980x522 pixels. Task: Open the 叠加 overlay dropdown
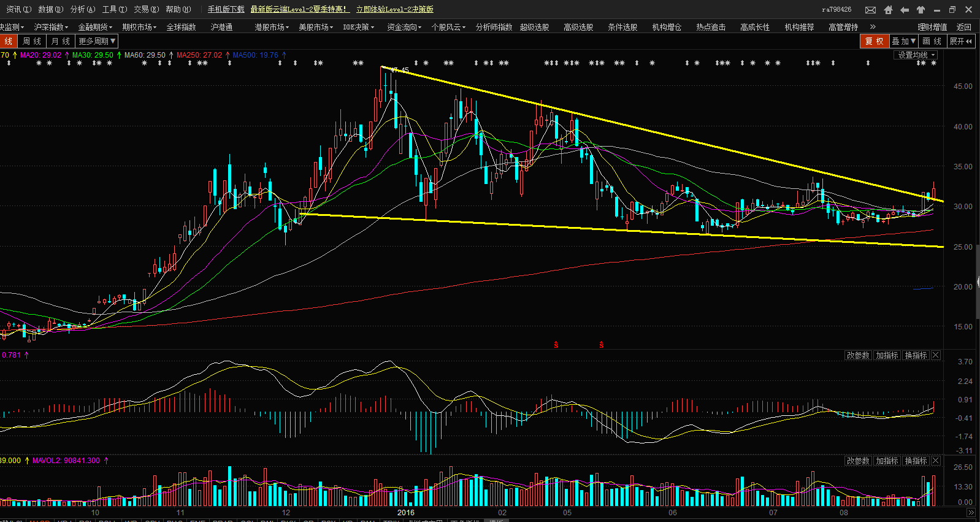pyautogui.click(x=904, y=41)
